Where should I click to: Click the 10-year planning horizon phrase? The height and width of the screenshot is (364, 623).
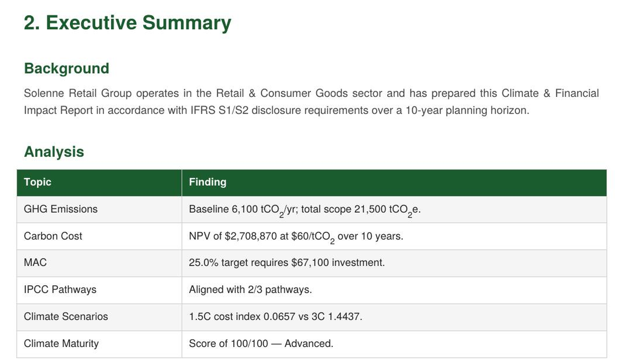(467, 110)
